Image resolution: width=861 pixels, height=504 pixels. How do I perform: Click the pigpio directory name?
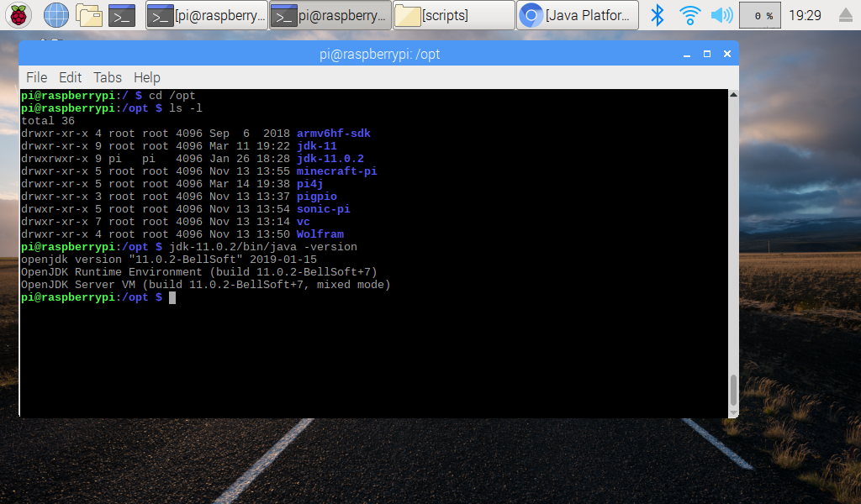[x=317, y=197]
